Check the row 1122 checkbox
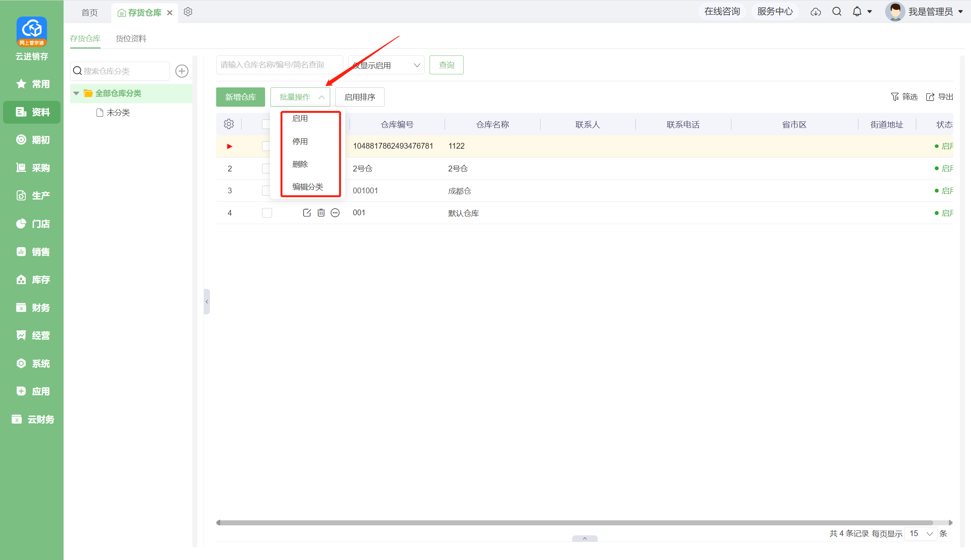The width and height of the screenshot is (971, 560). [266, 146]
